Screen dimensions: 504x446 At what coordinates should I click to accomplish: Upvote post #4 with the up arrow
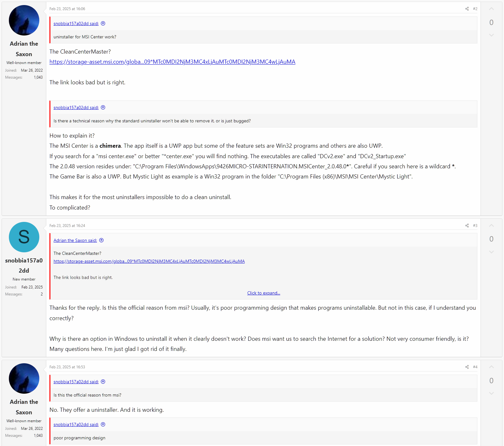(x=491, y=367)
